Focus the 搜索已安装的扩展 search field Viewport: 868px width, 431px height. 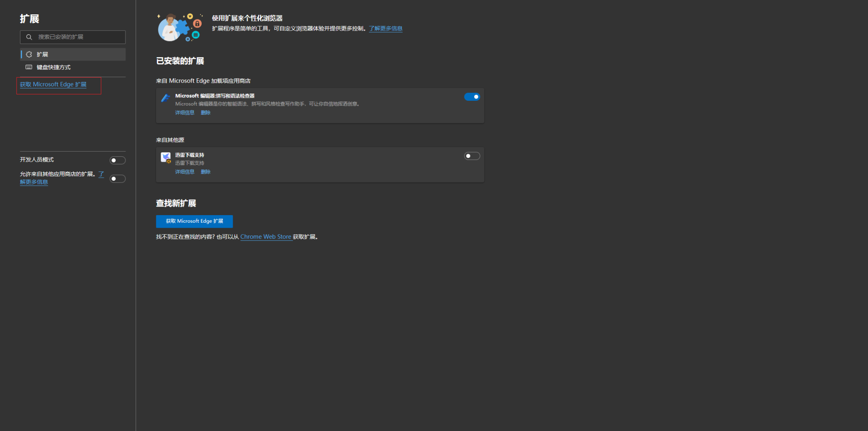(x=73, y=37)
